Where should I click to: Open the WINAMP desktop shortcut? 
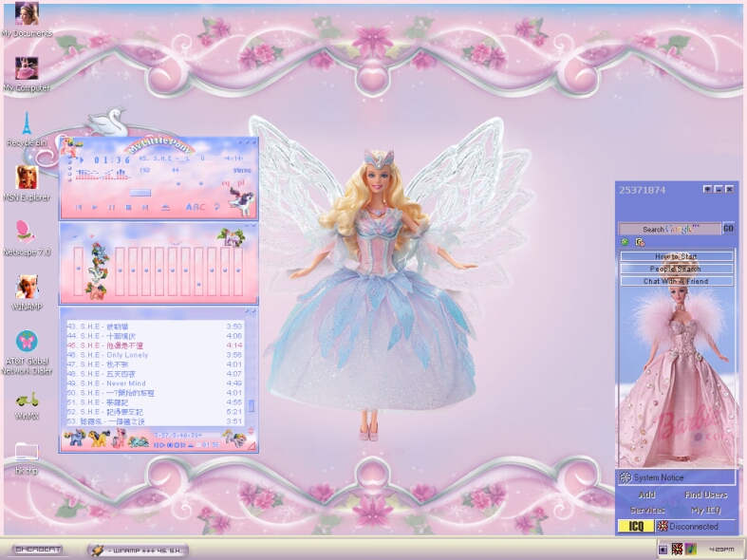[27, 292]
